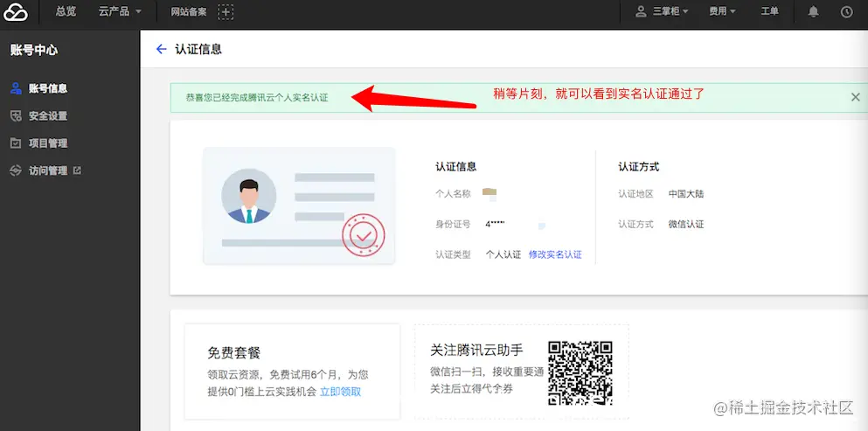Expand the 三掌柜 account dropdown
Screen dimensions: 868x431
coord(670,11)
